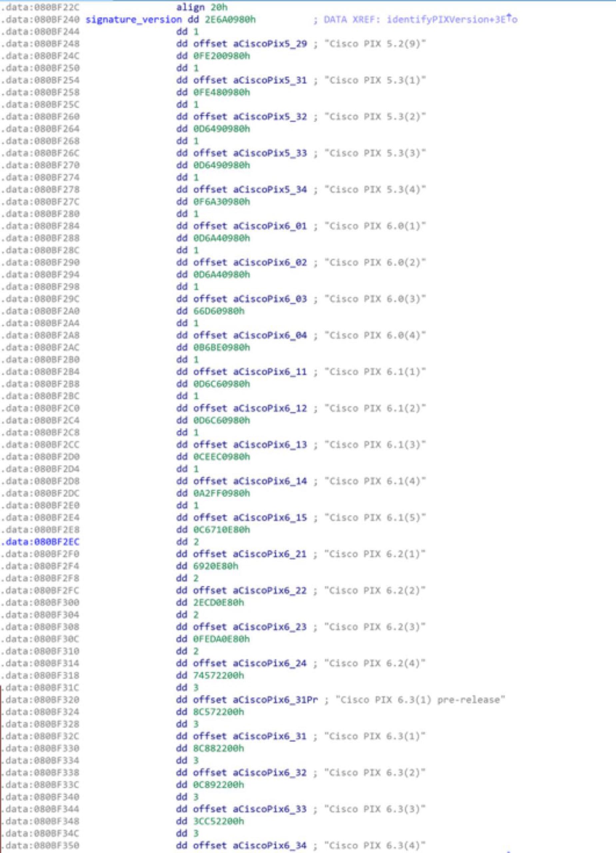Select value 0FE200980h
The image size is (616, 853).
pyautogui.click(x=222, y=56)
